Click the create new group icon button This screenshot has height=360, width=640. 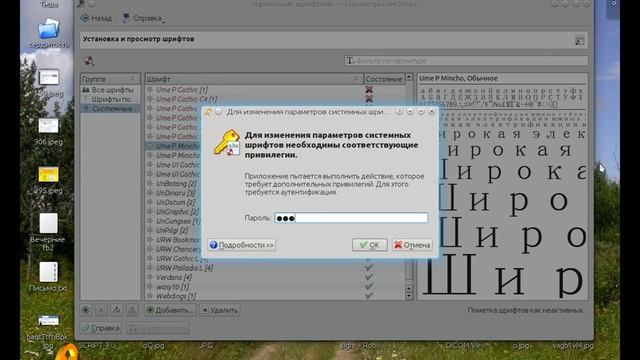(86, 310)
